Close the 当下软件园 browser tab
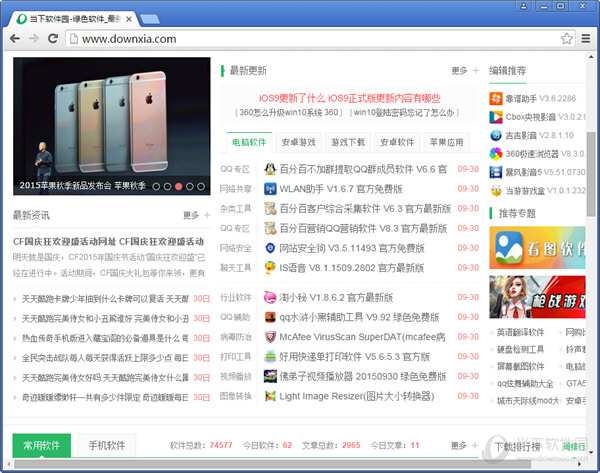The height and width of the screenshot is (473, 600). [x=129, y=19]
